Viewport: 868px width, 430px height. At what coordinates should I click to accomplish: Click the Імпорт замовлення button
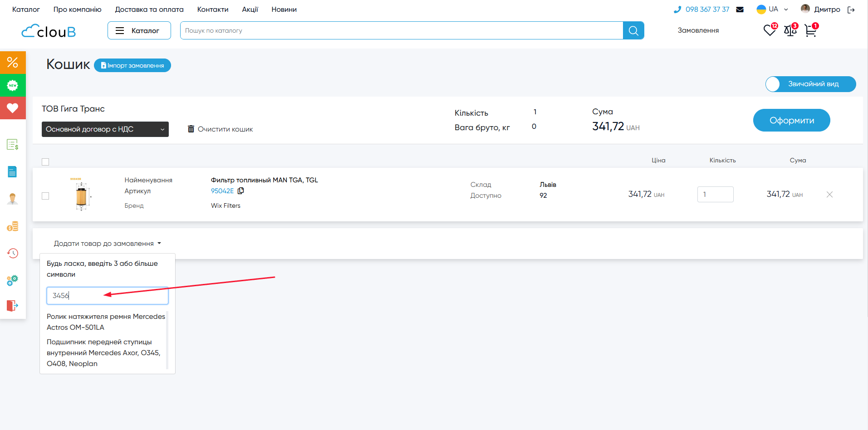pyautogui.click(x=132, y=65)
